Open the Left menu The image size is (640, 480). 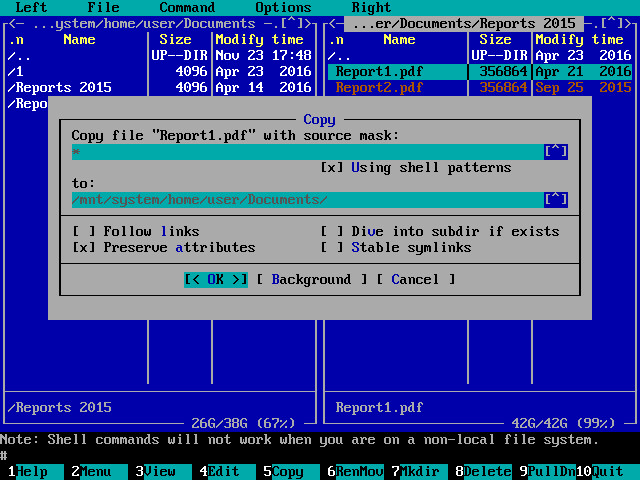[31, 7]
